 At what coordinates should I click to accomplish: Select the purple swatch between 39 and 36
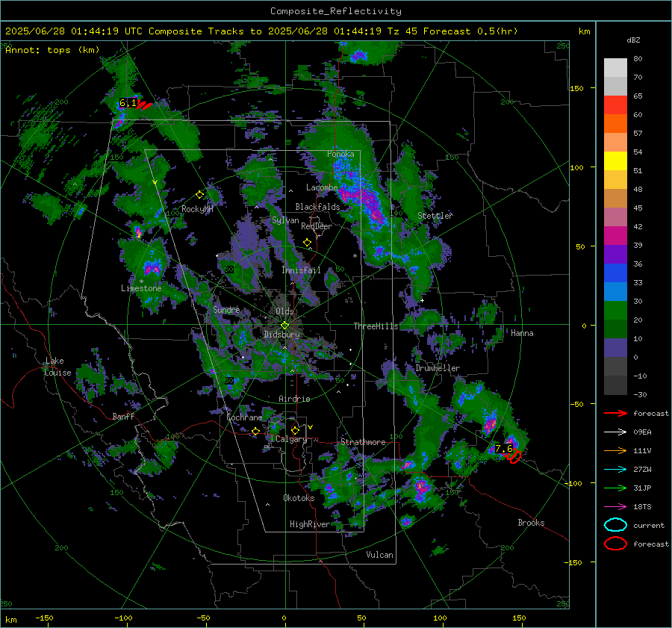[x=615, y=254]
